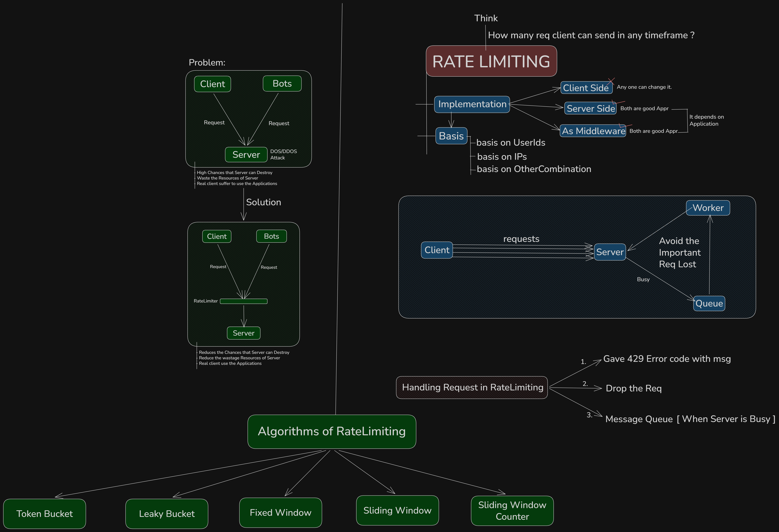Select the 'Busy' label
The image size is (779, 532).
643,279
